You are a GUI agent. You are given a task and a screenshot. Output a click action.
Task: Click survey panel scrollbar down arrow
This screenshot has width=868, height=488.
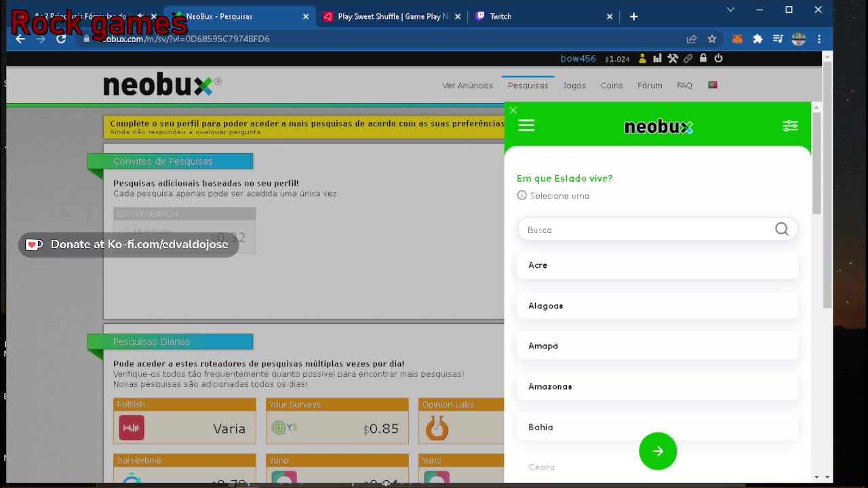[816, 477]
